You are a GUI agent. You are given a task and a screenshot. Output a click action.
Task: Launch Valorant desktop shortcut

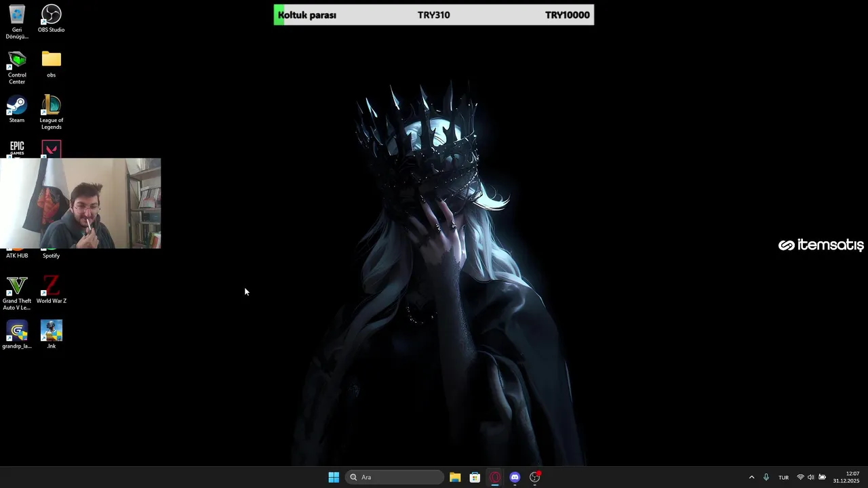tap(52, 149)
